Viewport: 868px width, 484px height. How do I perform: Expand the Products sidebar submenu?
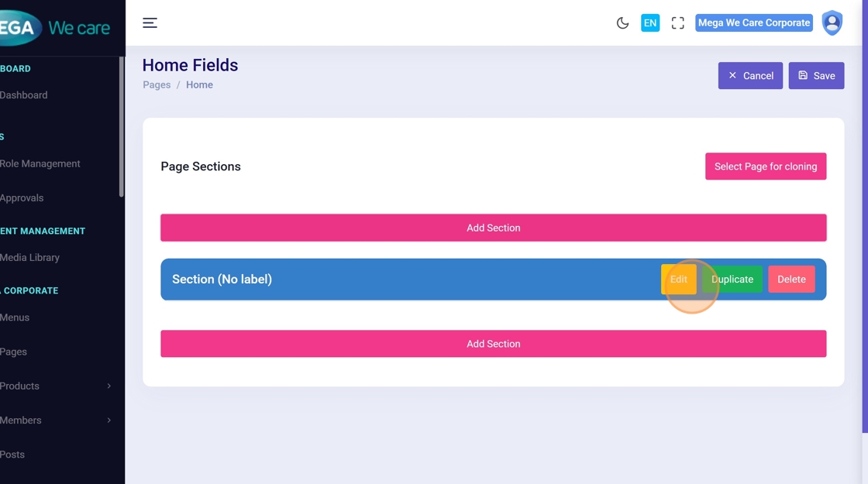[108, 386]
